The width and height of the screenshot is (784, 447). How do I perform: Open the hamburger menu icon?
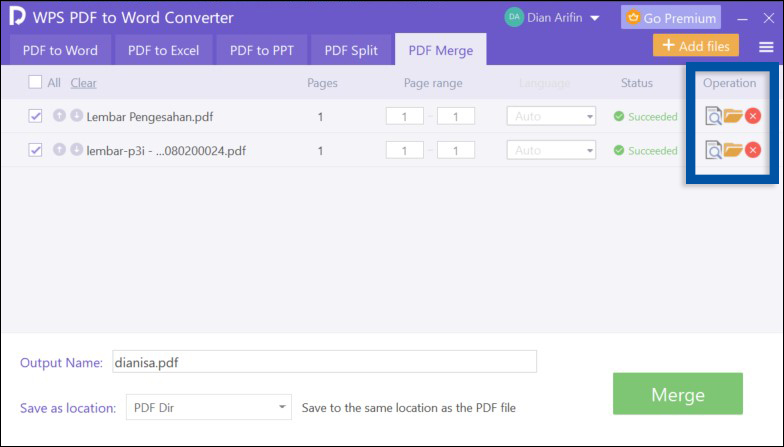pyautogui.click(x=766, y=47)
